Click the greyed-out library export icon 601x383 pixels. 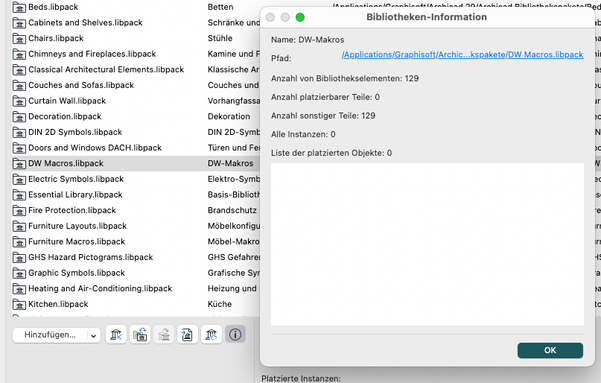point(164,335)
